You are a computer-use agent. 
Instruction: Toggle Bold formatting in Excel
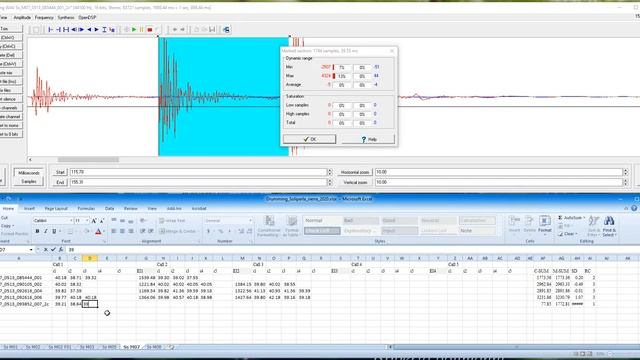[x=37, y=231]
